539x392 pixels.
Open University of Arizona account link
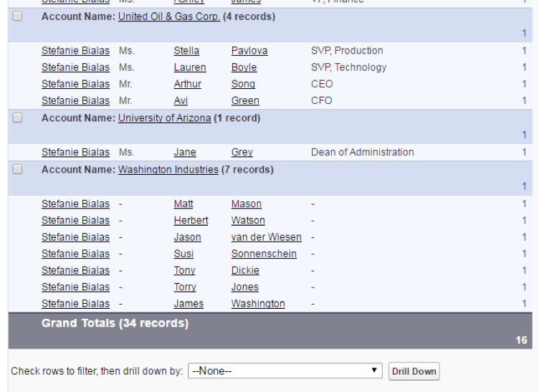coord(165,118)
